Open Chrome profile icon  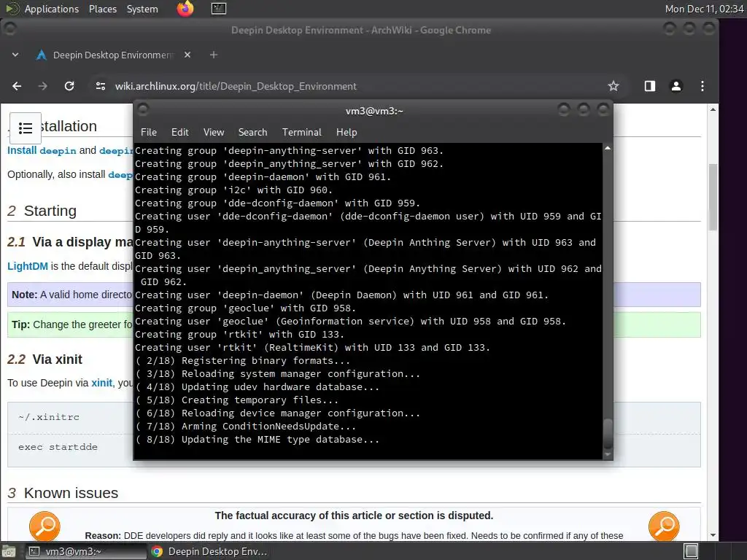676,86
